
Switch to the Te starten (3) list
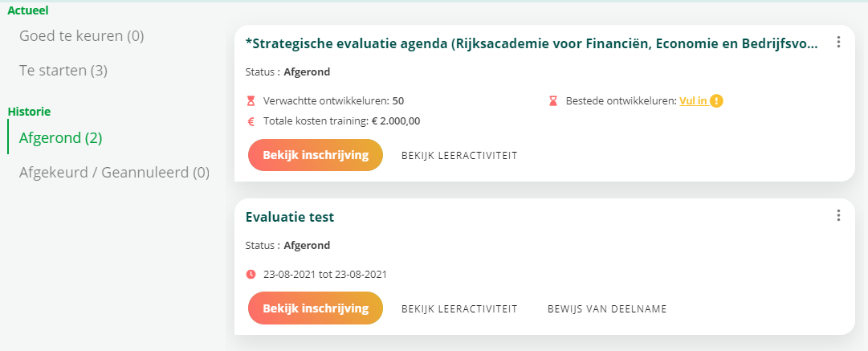coord(63,71)
